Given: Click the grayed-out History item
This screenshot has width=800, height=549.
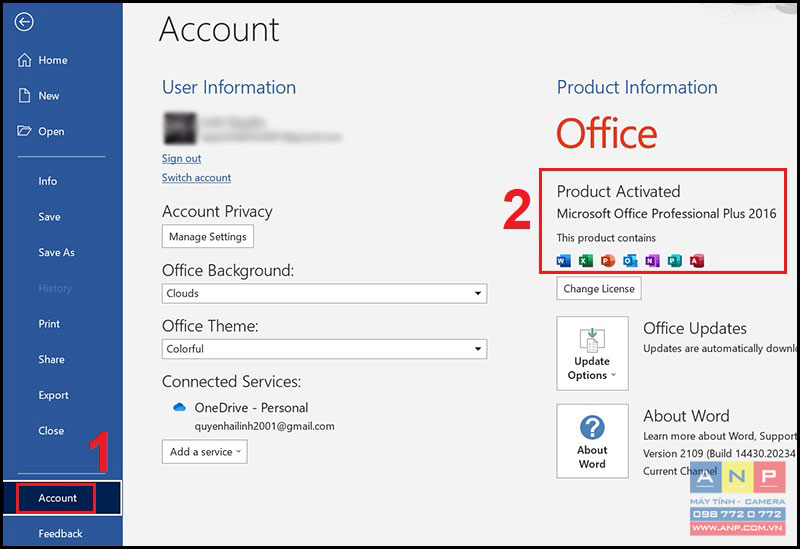Looking at the screenshot, I should pyautogui.click(x=55, y=288).
